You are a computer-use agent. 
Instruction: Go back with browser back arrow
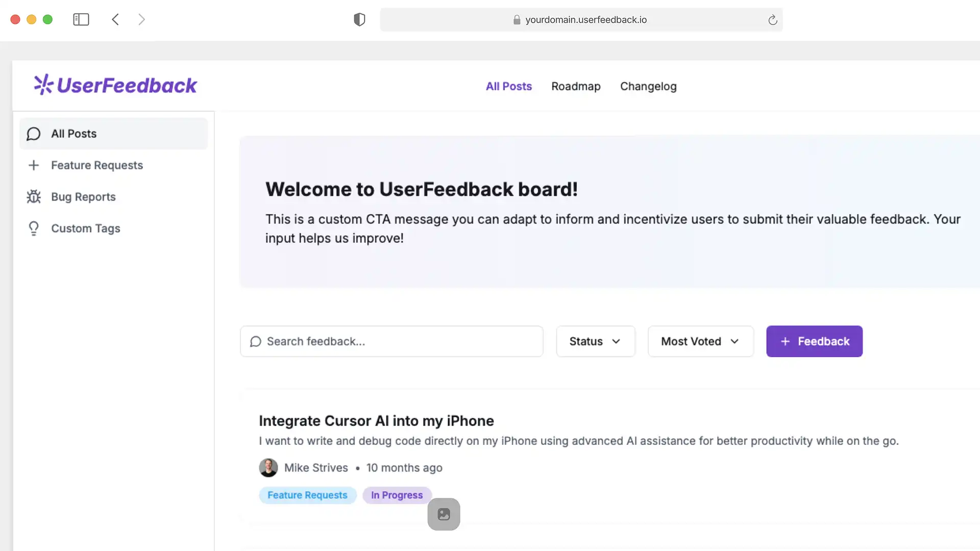point(115,19)
